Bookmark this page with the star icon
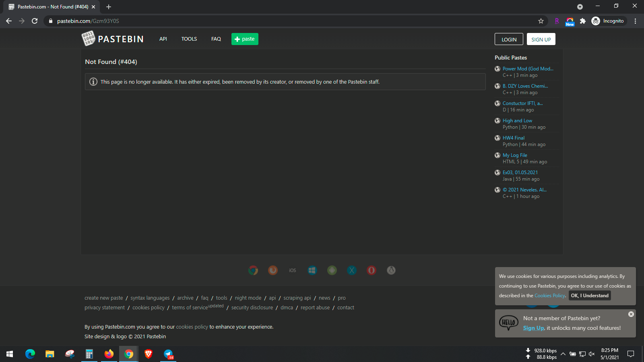This screenshot has width=644, height=362. [541, 21]
